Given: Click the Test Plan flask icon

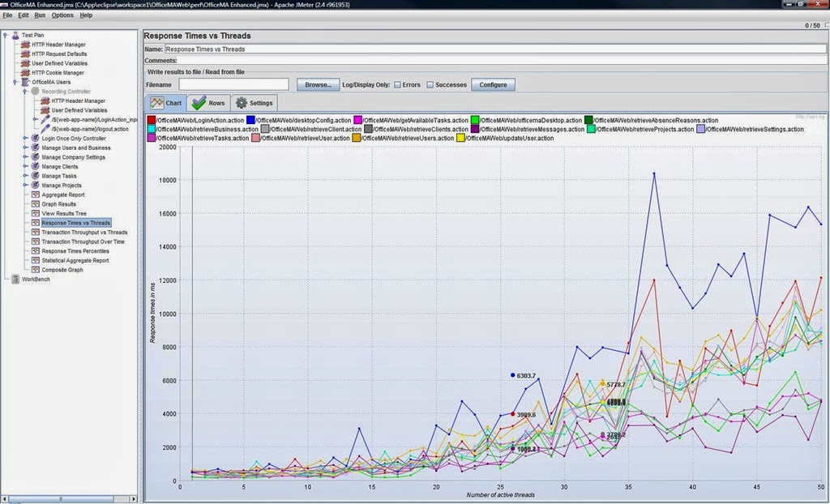Looking at the screenshot, I should click(x=15, y=35).
